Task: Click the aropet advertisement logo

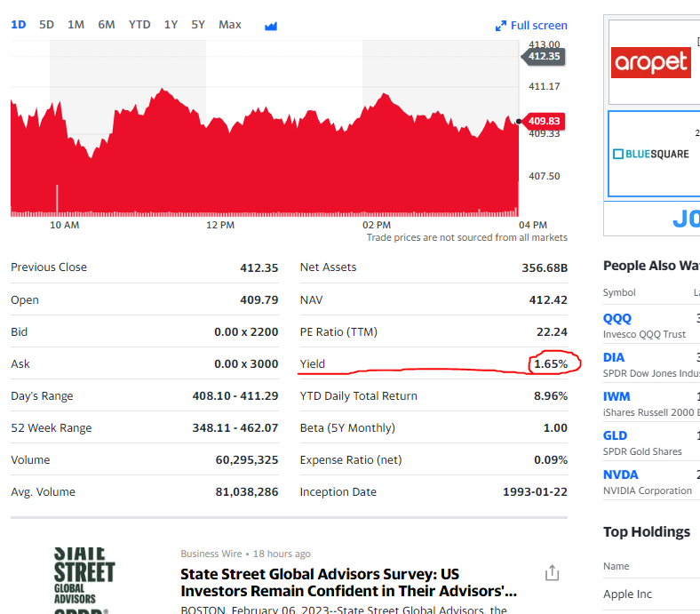Action: point(650,62)
